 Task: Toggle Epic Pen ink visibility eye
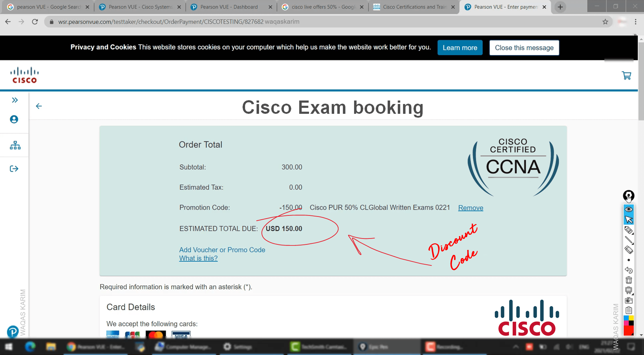[629, 209]
